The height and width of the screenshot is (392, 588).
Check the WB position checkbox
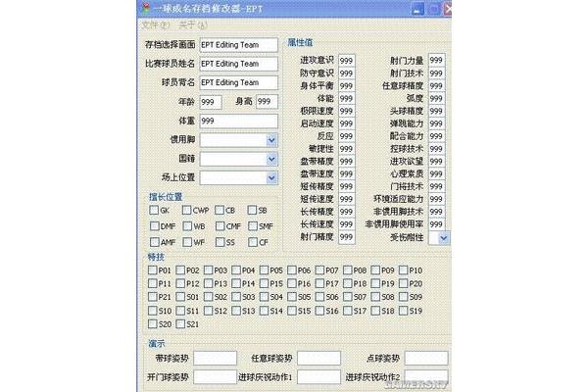pos(187,225)
